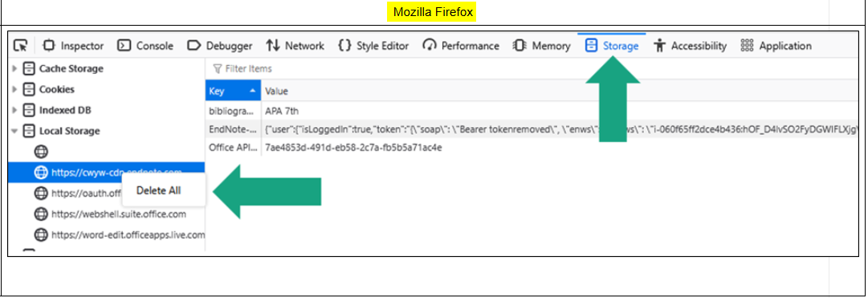Activate the element picker icon

[21, 46]
